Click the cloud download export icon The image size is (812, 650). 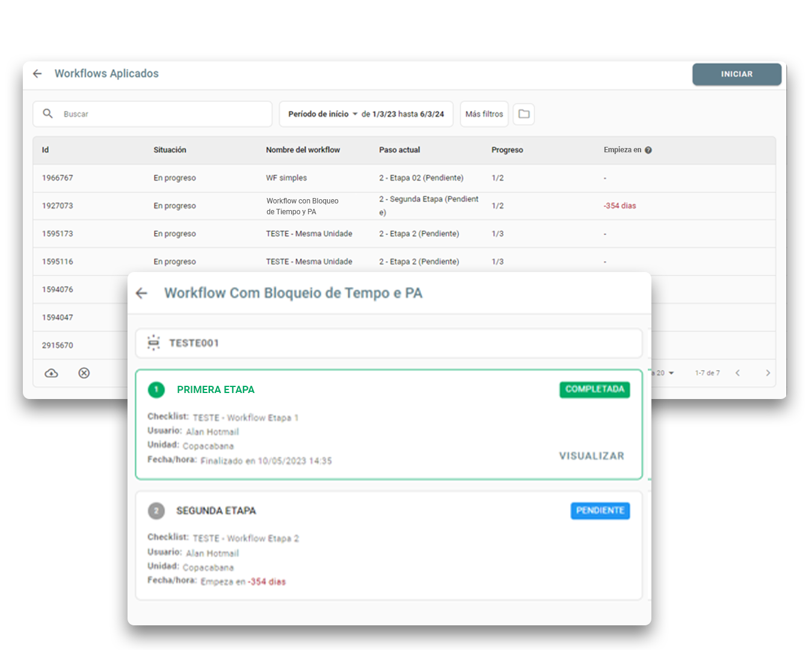[x=52, y=373]
